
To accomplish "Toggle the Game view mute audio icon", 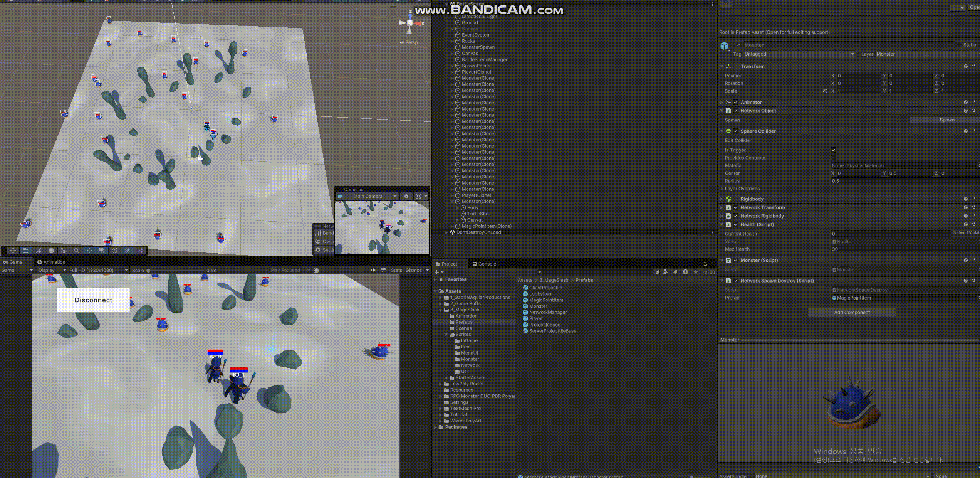I will point(373,270).
